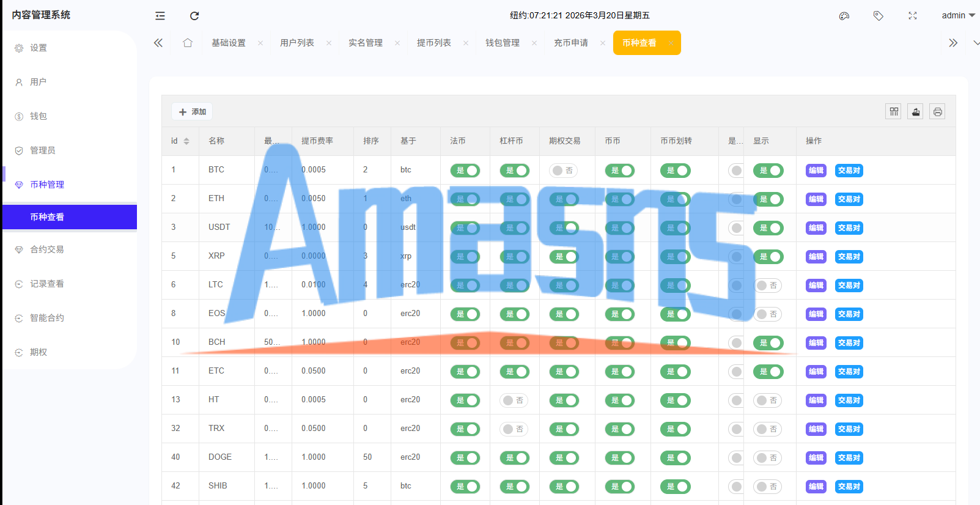The image size is (980, 505).
Task: Toggle fullscreen mode icon
Action: [x=913, y=16]
